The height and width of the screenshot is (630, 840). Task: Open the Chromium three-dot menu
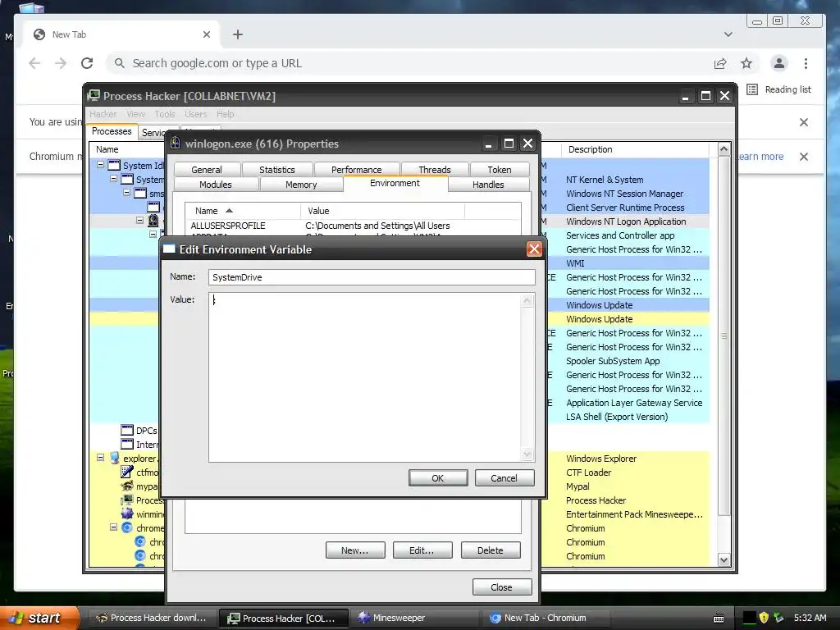(806, 63)
